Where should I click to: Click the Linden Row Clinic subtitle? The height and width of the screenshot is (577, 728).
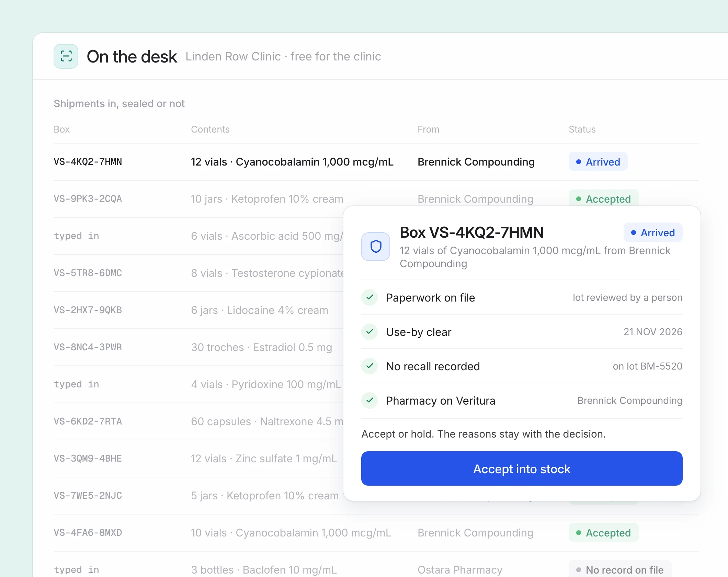click(283, 56)
